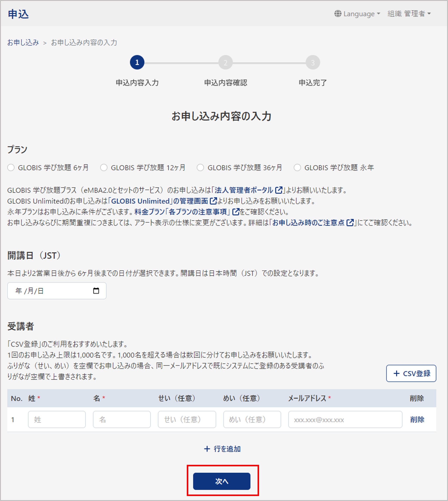Click external link icon after お申し込み時のご注意点
The image size is (448, 501).
[x=350, y=222]
